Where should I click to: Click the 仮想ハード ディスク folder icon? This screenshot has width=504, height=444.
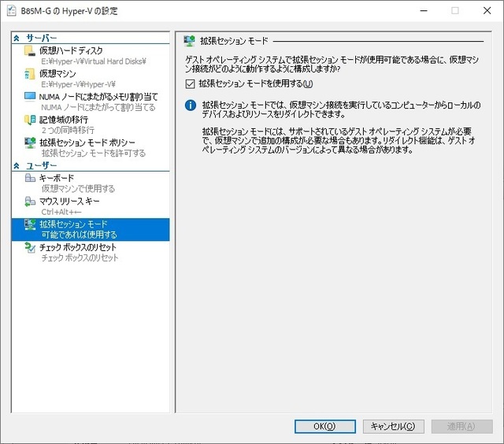pos(31,50)
